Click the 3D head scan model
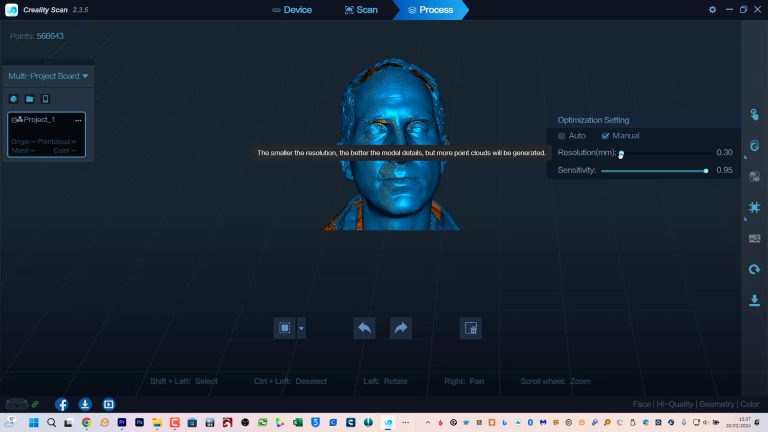 coord(391,144)
